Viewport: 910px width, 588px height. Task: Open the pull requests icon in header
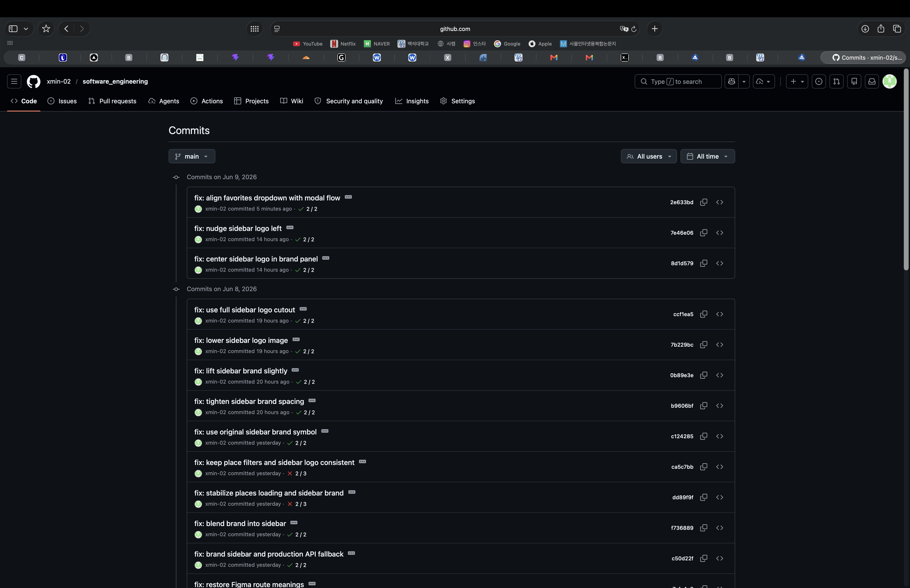pos(836,81)
